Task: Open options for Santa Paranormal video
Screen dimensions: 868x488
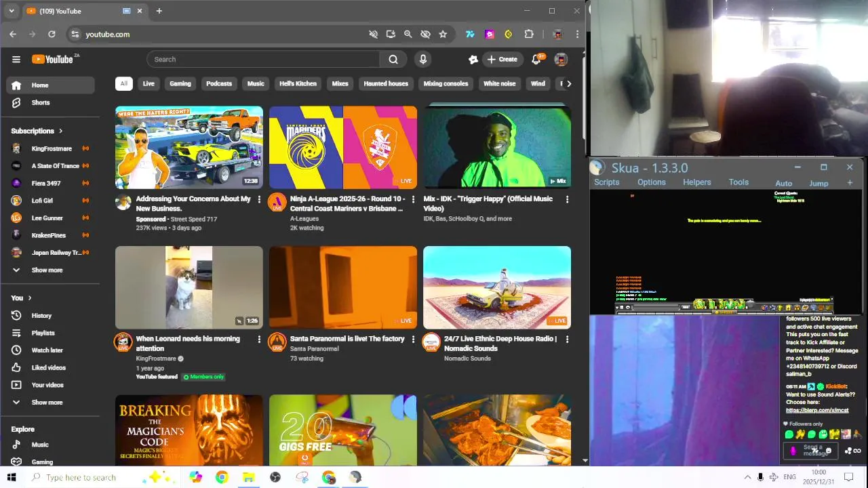Action: click(x=413, y=340)
